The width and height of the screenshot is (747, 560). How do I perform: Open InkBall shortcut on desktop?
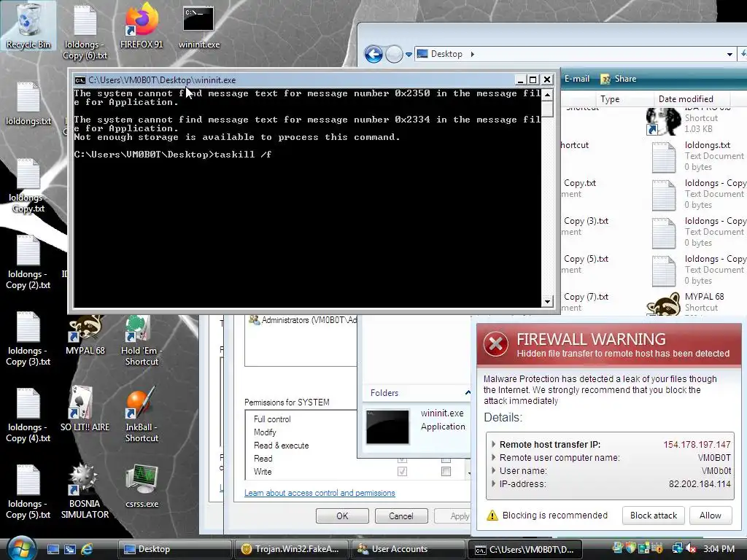tap(142, 414)
